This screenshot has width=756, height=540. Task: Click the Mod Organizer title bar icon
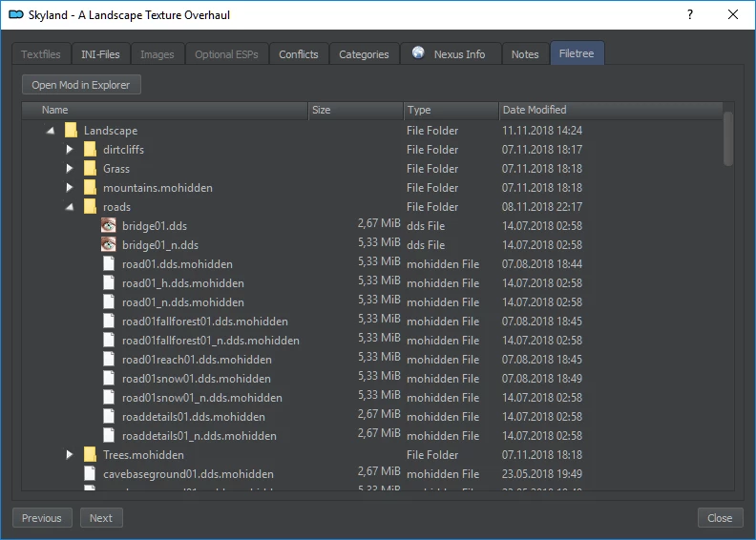(16, 14)
